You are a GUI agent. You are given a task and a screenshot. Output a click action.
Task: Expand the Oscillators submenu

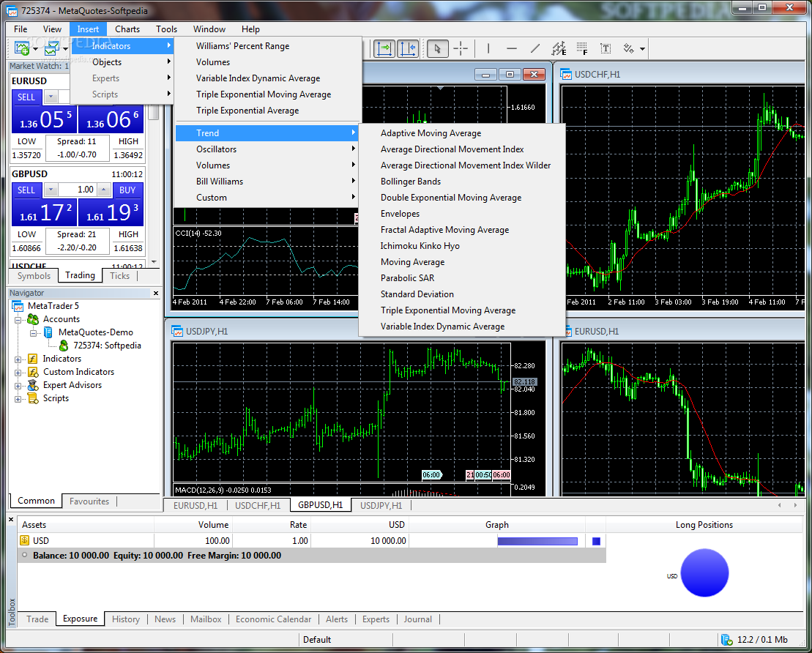pos(268,149)
